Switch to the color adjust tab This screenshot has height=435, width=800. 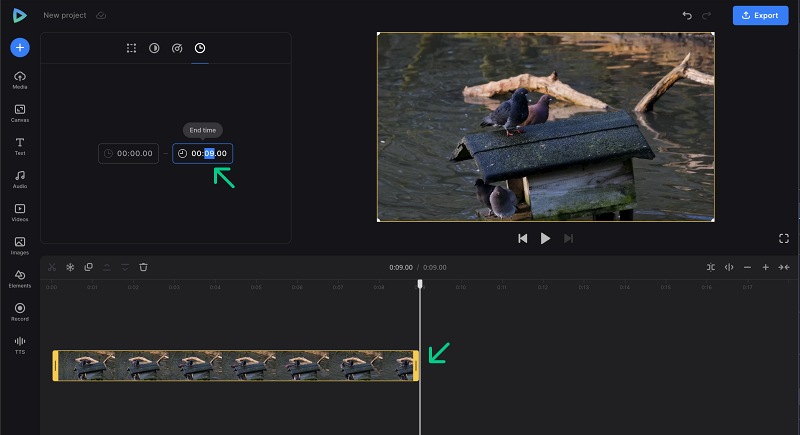pyautogui.click(x=154, y=48)
